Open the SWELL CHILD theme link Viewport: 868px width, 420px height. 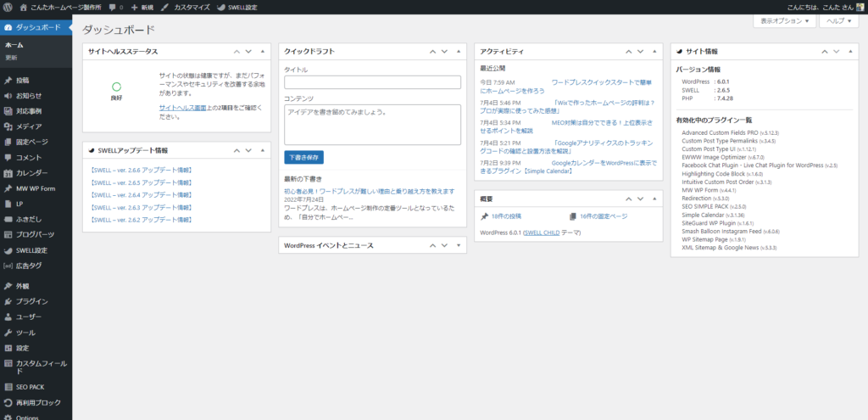click(x=542, y=232)
